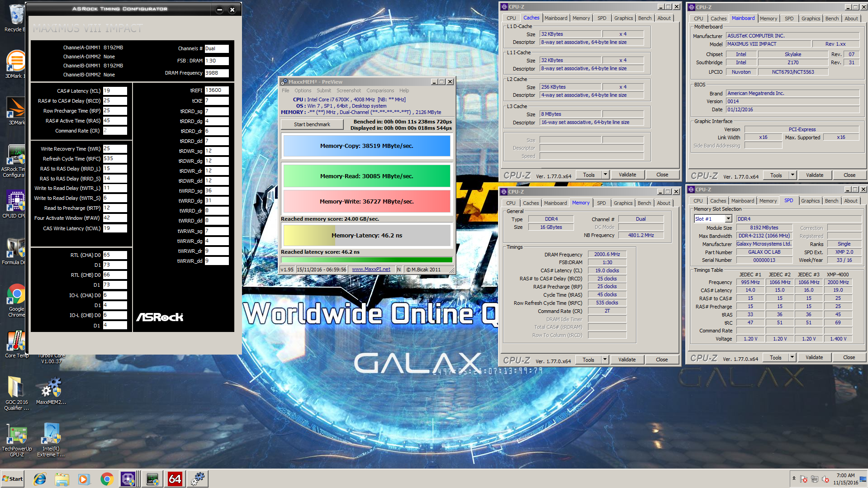Open the Comparisons menu in MaxxMEM
868x488 pixels.
tap(380, 90)
